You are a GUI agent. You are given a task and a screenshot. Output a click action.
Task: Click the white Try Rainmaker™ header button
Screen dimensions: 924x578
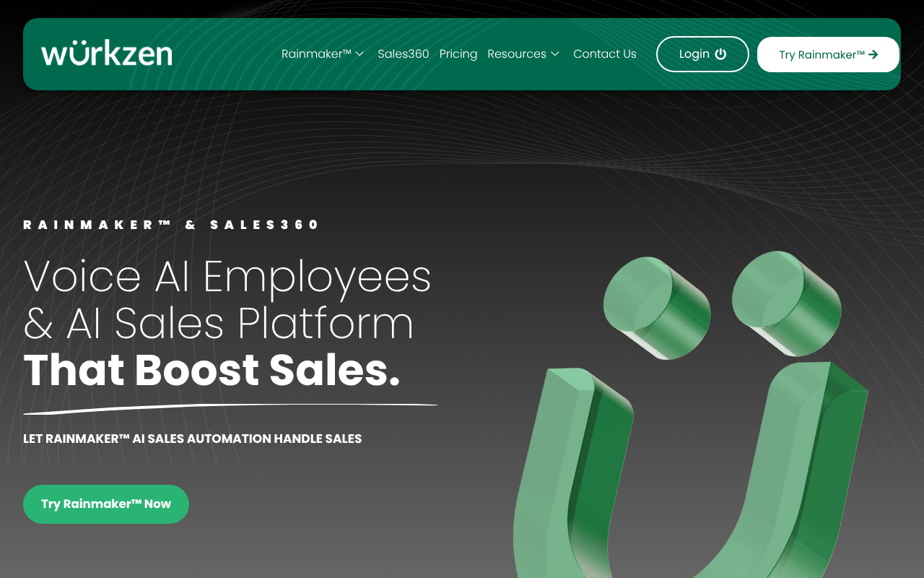[x=828, y=54]
